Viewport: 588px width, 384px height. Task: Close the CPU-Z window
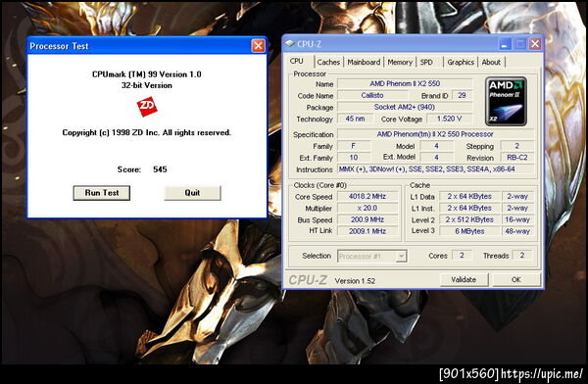pyautogui.click(x=535, y=44)
